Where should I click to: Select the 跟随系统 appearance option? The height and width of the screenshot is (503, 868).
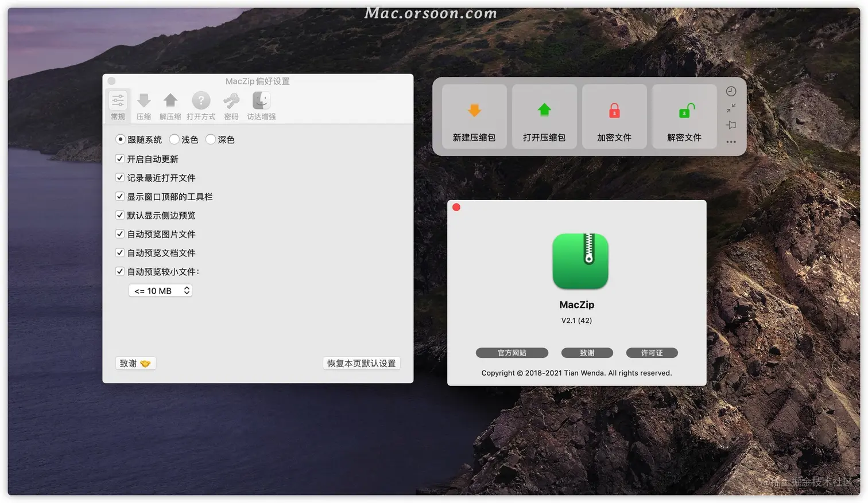(121, 139)
